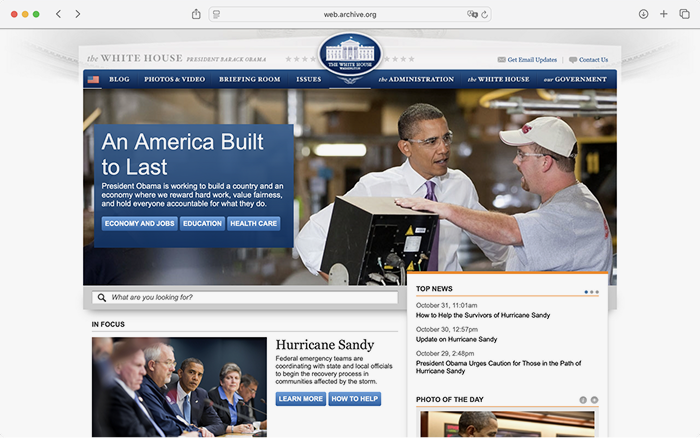Show tab overview icon
Image resolution: width=700 pixels, height=438 pixels.
point(684,14)
